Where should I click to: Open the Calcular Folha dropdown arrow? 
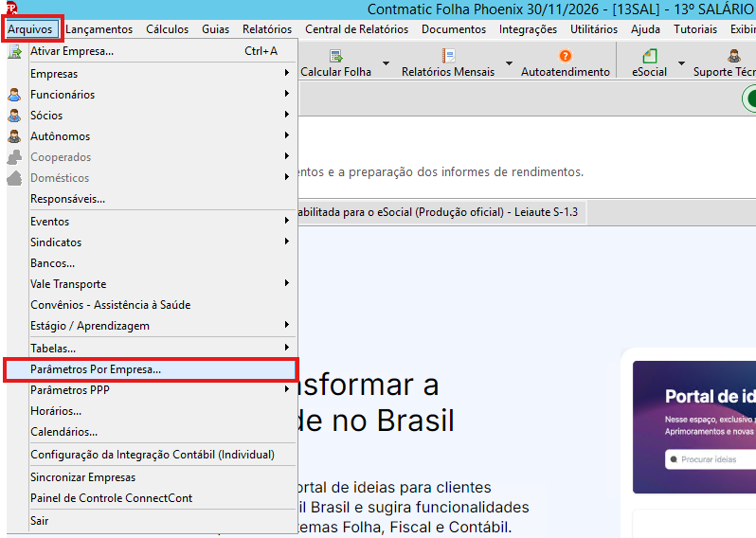[386, 63]
